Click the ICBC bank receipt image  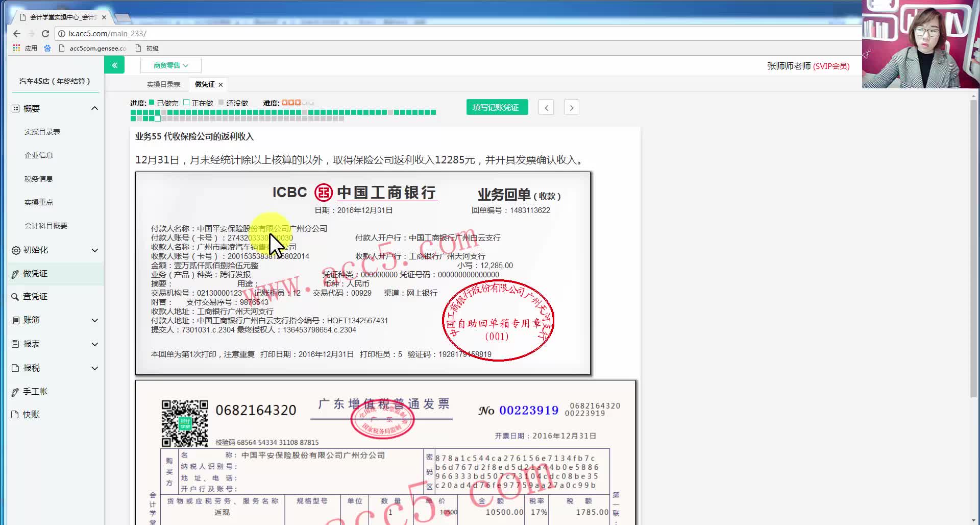point(363,273)
